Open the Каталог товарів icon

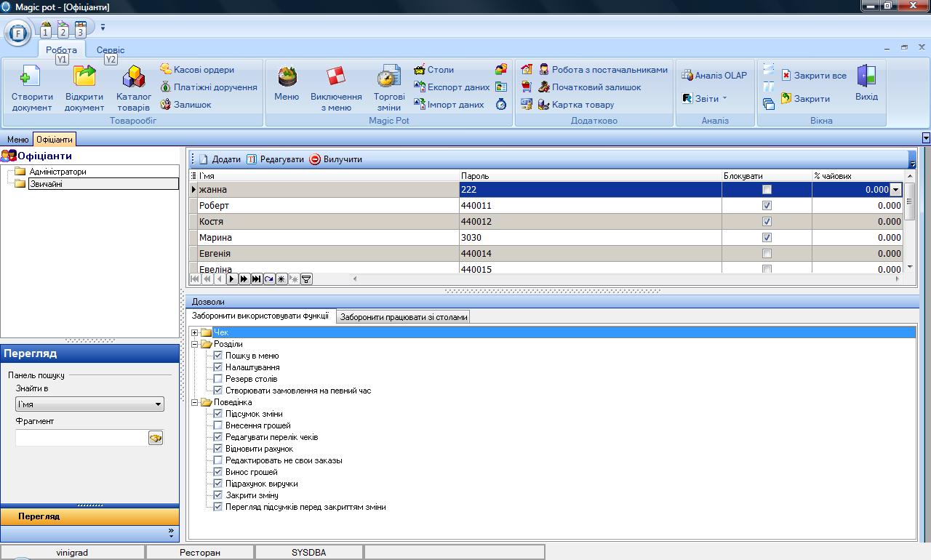pyautogui.click(x=134, y=77)
